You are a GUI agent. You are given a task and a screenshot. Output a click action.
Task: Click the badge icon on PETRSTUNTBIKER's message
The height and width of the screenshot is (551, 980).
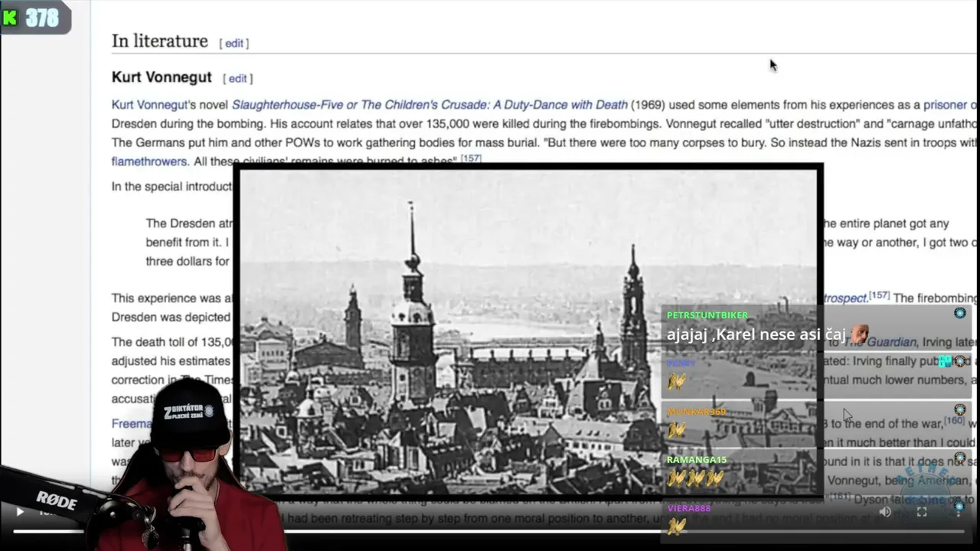959,313
